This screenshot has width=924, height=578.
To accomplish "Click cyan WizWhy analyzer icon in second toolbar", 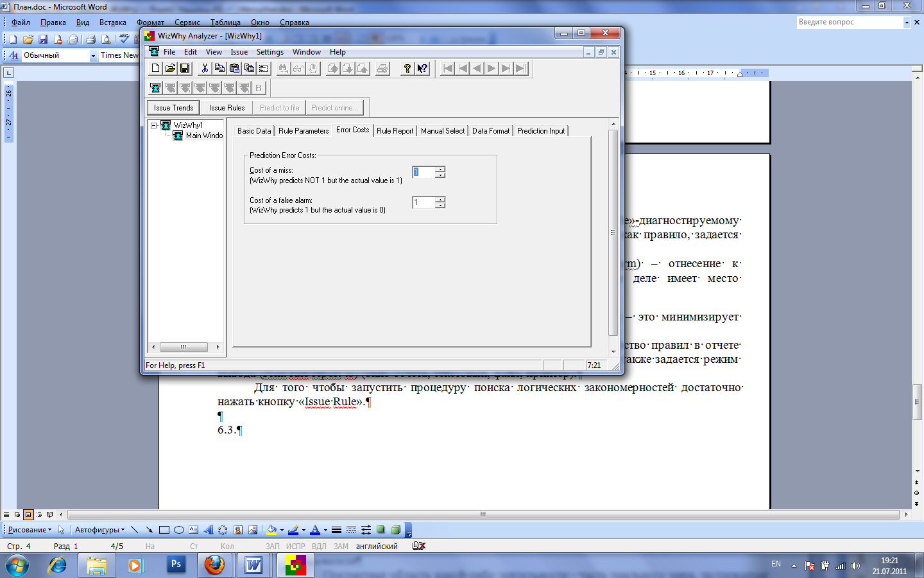I will (155, 87).
